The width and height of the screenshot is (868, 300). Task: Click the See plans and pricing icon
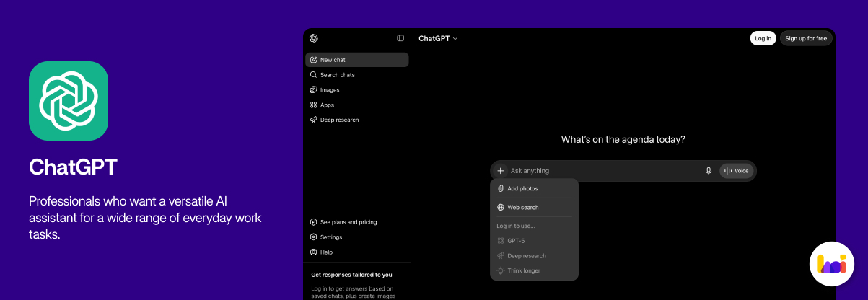(314, 222)
